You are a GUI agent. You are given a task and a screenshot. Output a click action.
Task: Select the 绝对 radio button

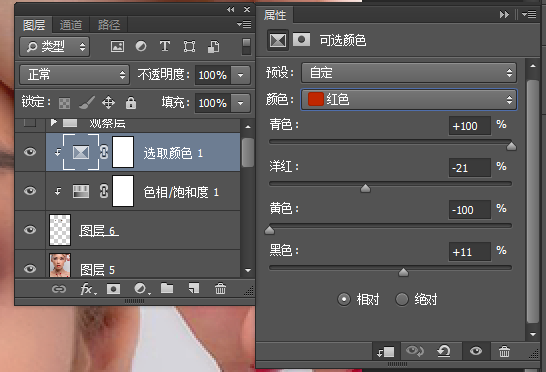point(402,299)
